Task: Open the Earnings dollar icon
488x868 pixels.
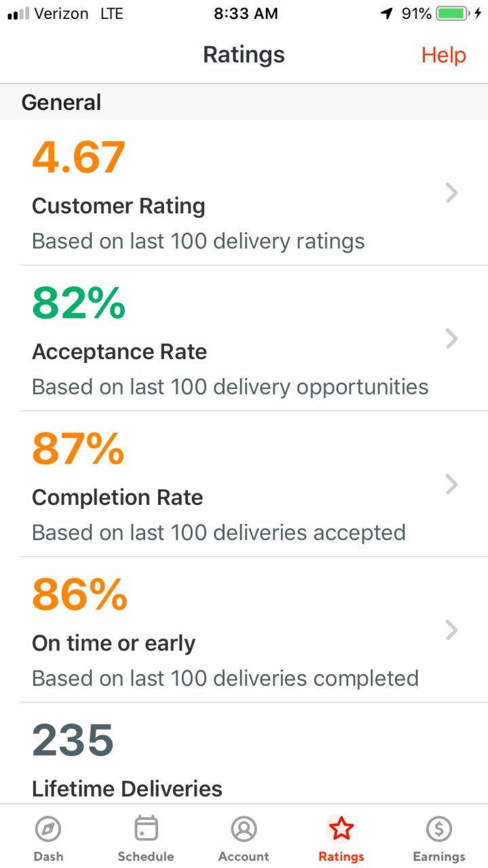Action: coord(439,829)
